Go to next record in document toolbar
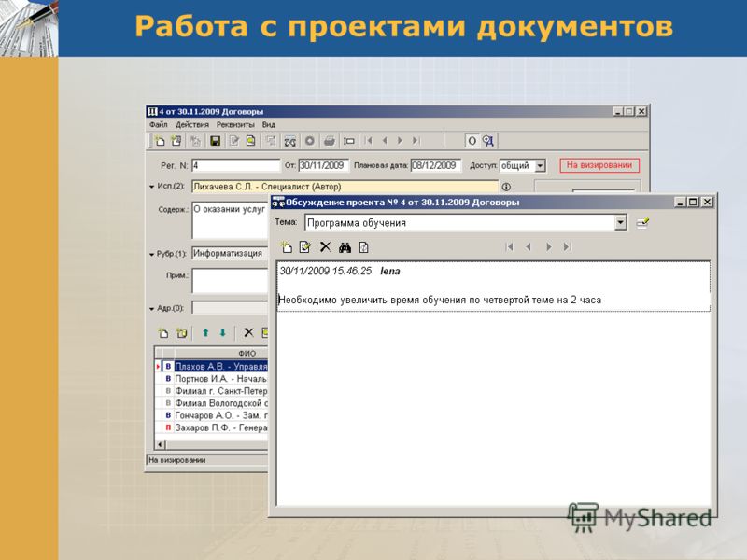The image size is (747, 560). click(x=401, y=141)
